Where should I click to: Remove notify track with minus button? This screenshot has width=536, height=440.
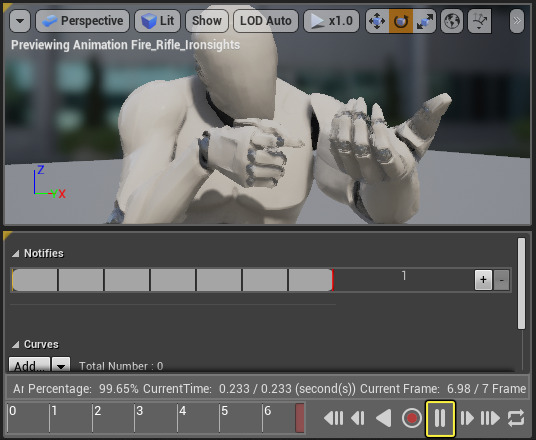(x=501, y=280)
